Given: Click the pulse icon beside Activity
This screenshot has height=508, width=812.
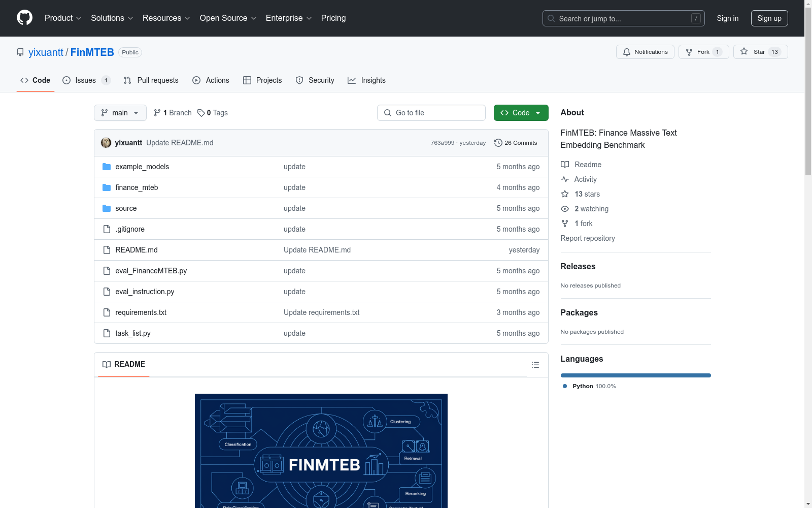Looking at the screenshot, I should point(565,179).
